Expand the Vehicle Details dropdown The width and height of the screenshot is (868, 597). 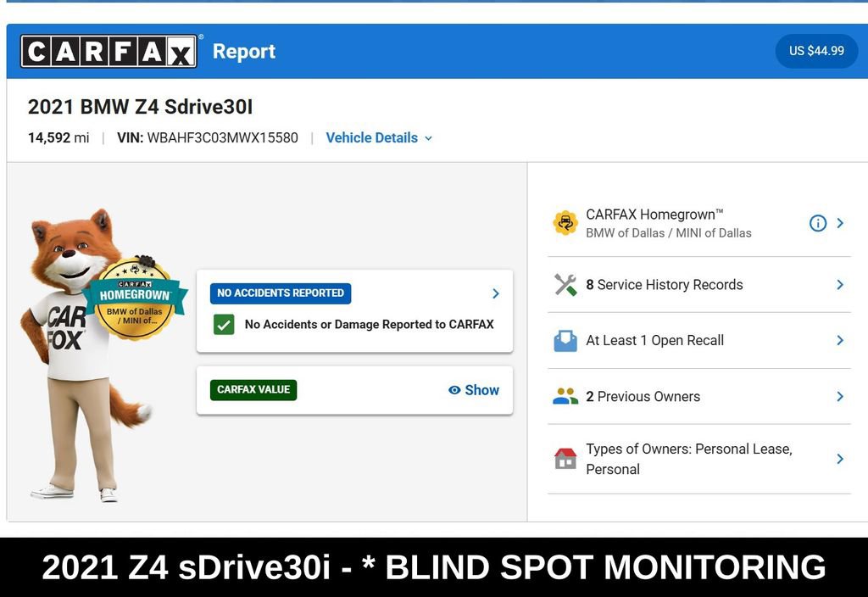click(379, 138)
